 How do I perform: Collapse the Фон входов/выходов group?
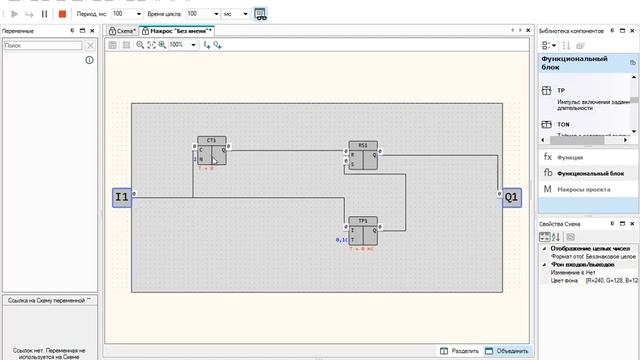click(x=544, y=264)
